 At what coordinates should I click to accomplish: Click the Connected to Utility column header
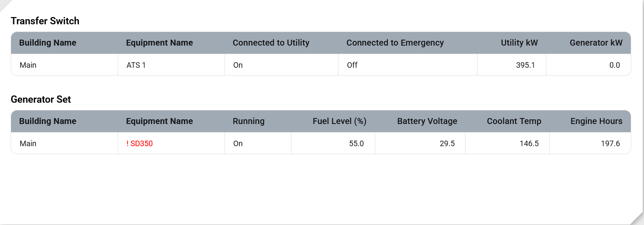click(x=271, y=43)
